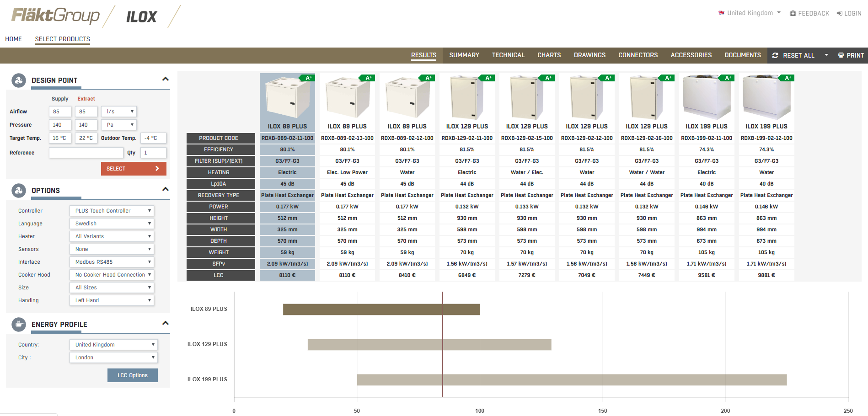868x416 pixels.
Task: Open the Country dropdown
Action: pos(113,345)
